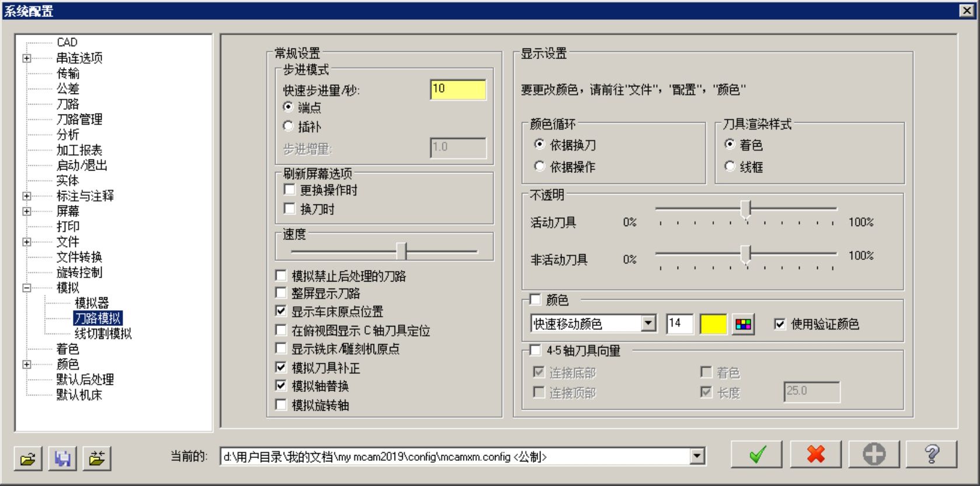Click the color number field showing 14
This screenshot has height=486, width=980.
click(680, 324)
